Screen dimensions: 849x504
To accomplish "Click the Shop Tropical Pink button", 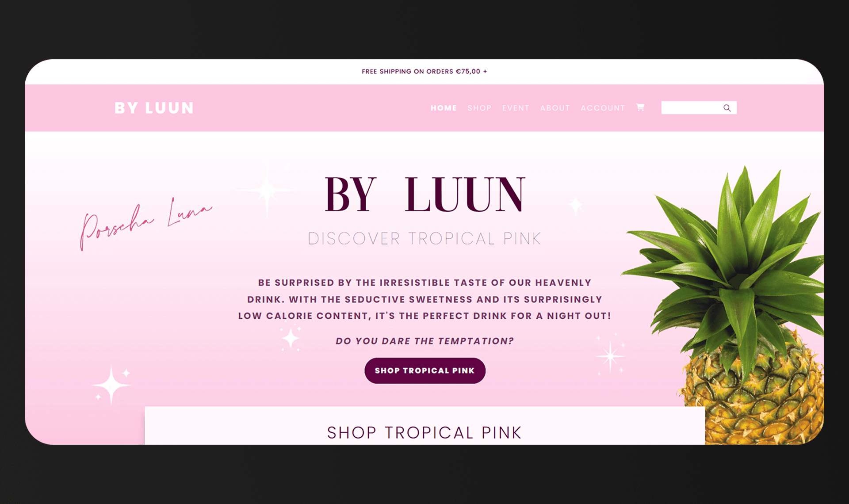I will point(425,370).
